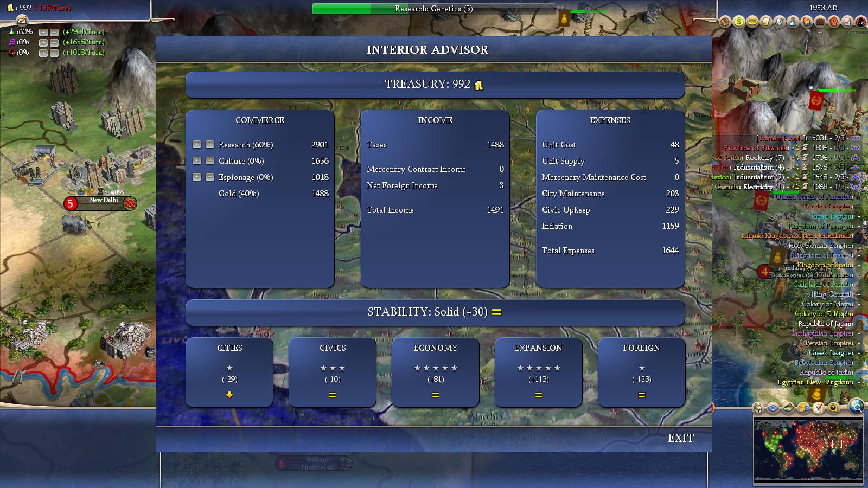This screenshot has width=868, height=488.
Task: Click the Stability Solid (+30) header
Action: click(435, 312)
